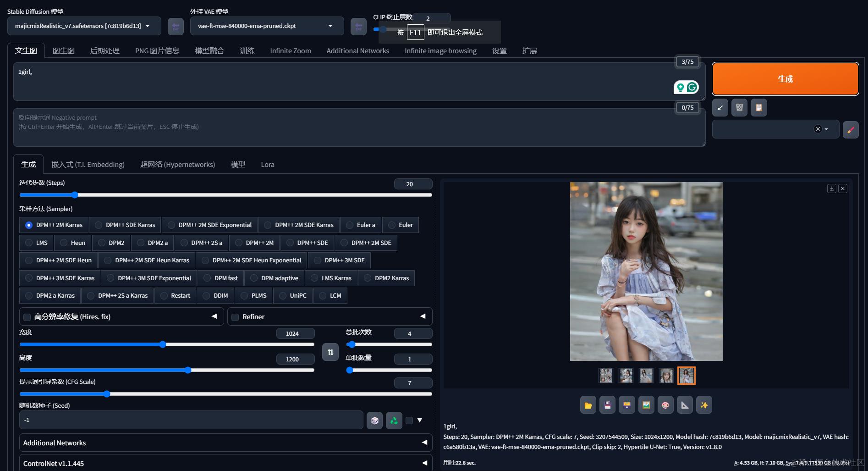868x471 pixels.
Task: Click the dice icon to randomize seed
Action: 374,421
